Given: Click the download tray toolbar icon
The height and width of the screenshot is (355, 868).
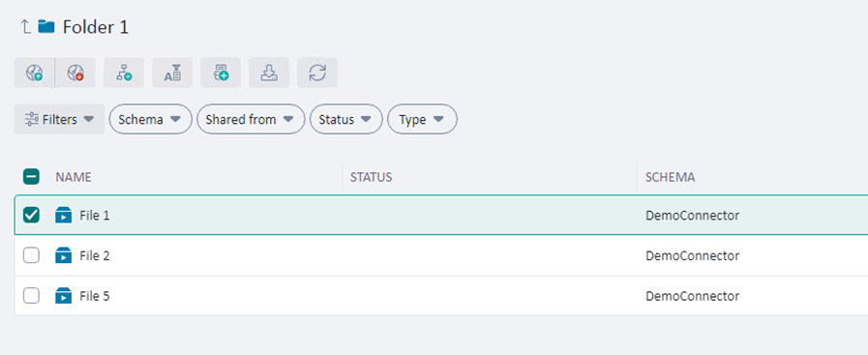Looking at the screenshot, I should point(269,73).
